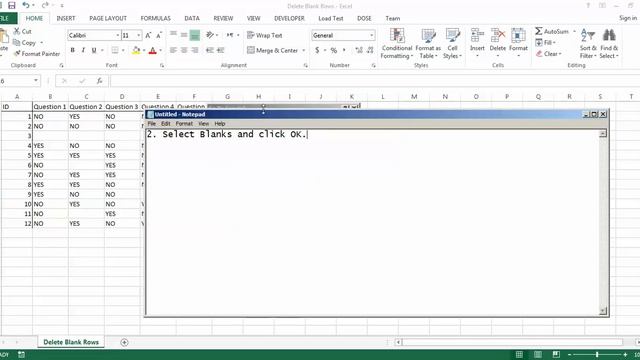Apply the red Font Color A
Screen dimensions: 640x360
click(x=153, y=50)
